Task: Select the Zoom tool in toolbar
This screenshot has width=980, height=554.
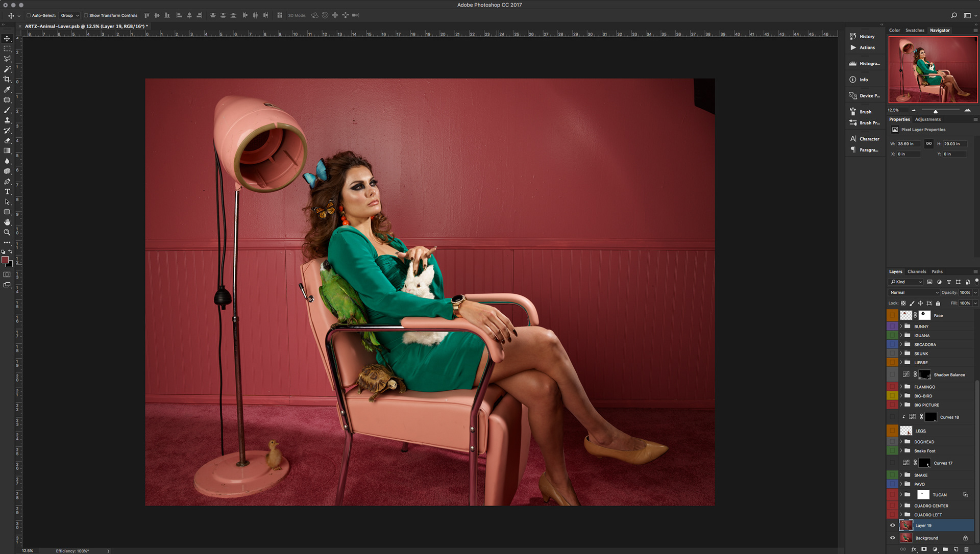Action: [x=7, y=232]
